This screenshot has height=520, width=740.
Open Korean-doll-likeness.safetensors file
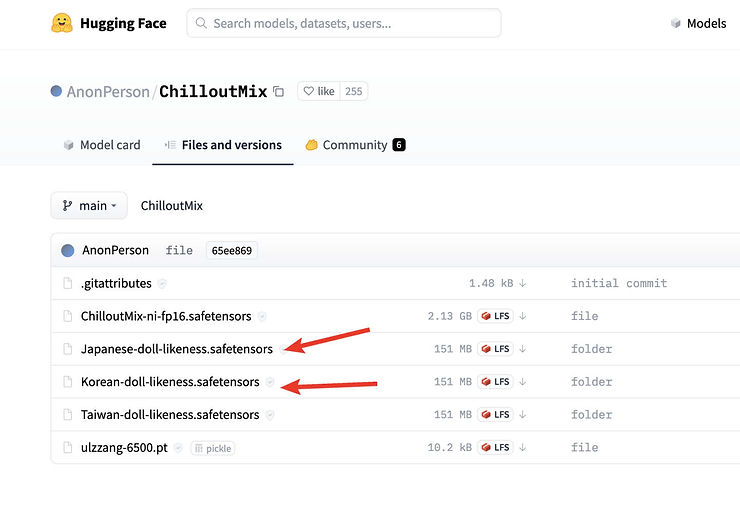pos(170,382)
